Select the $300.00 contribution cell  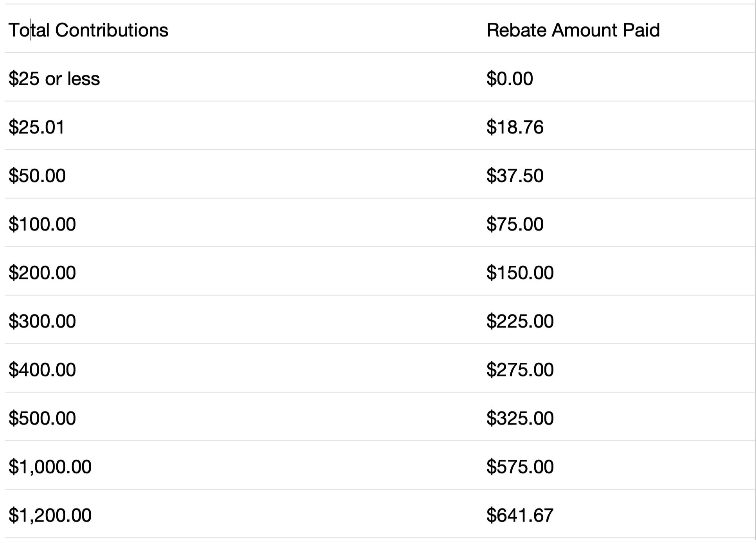42,321
